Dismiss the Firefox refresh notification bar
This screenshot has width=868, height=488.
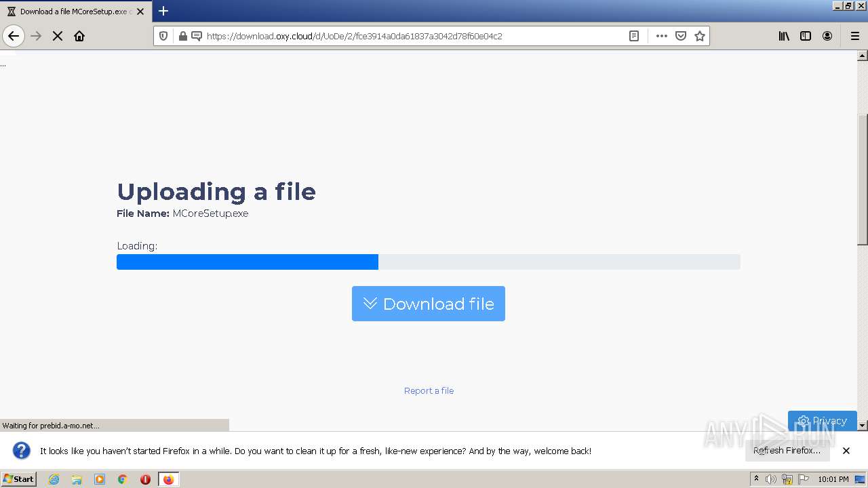[x=846, y=451]
